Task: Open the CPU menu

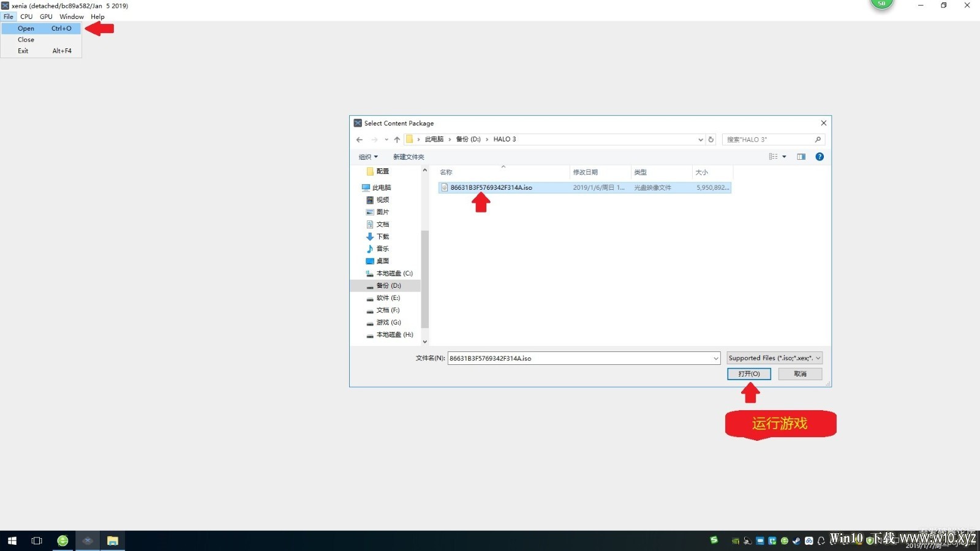Action: [26, 17]
